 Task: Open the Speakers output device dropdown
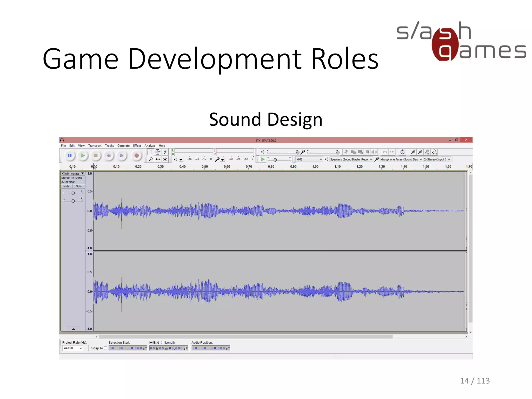coord(351,159)
